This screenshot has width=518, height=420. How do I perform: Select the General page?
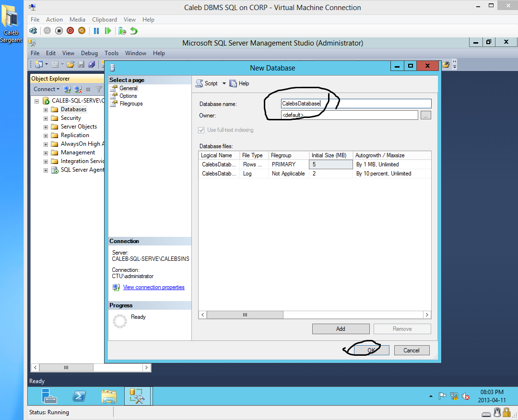coord(129,88)
